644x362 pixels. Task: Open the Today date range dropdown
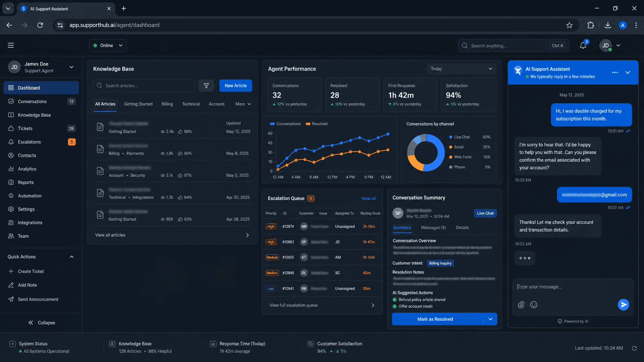461,69
